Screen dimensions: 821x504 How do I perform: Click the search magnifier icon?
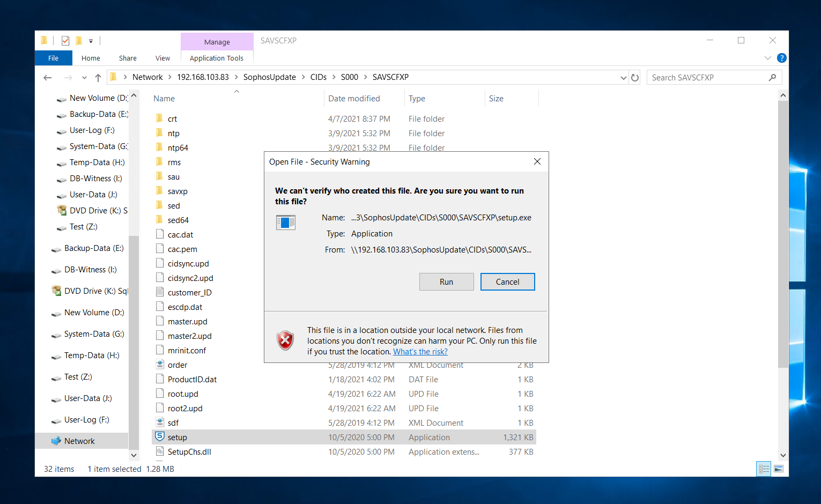pyautogui.click(x=772, y=78)
